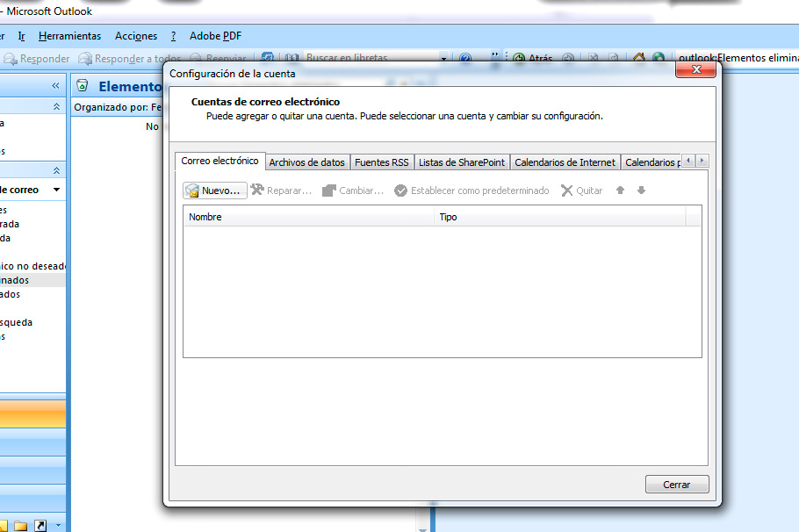The image size is (799, 532).
Task: Click the forward navigation arrow icon
Action: [568, 58]
